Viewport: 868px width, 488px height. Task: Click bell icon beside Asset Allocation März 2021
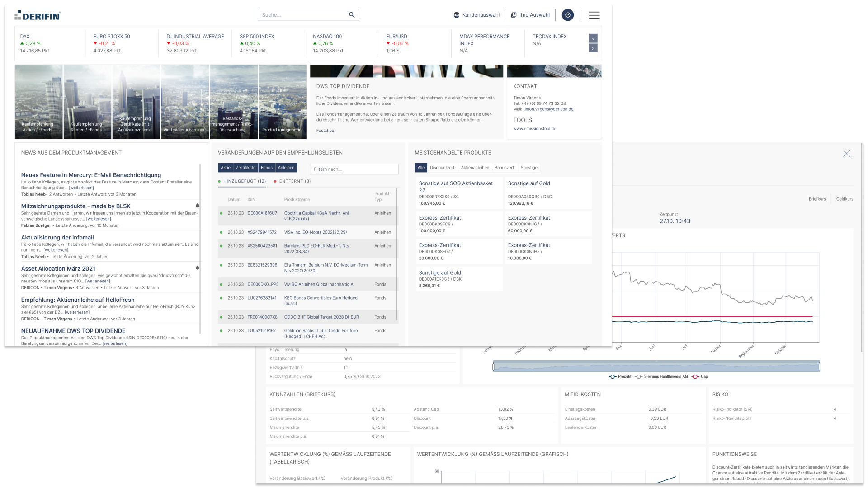click(x=197, y=268)
